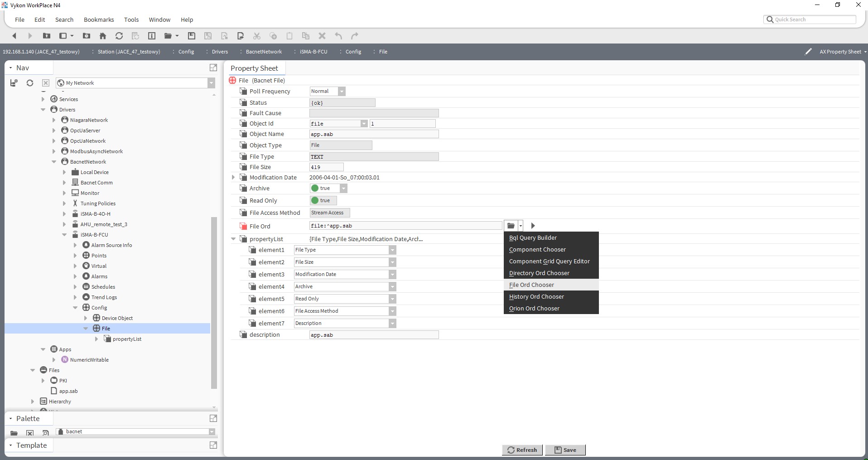Click the Save toolbar icon

coord(191,36)
